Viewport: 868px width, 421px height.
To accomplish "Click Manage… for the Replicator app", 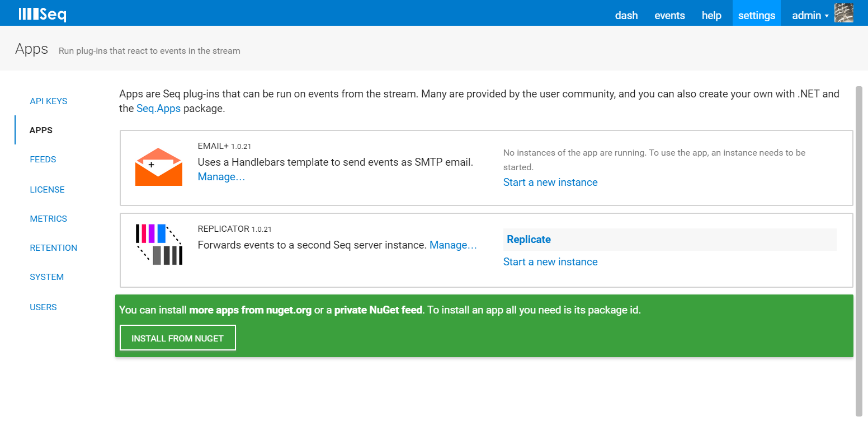I will pos(453,245).
